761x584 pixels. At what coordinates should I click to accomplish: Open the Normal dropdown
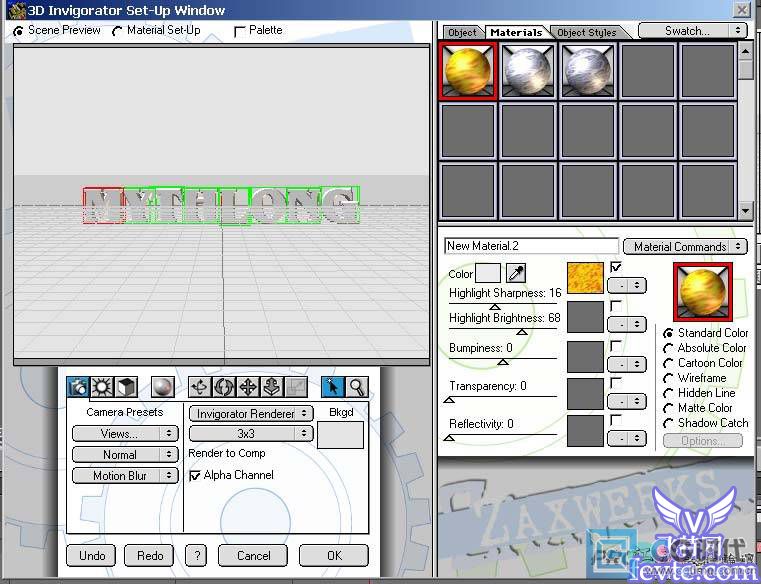(125, 454)
